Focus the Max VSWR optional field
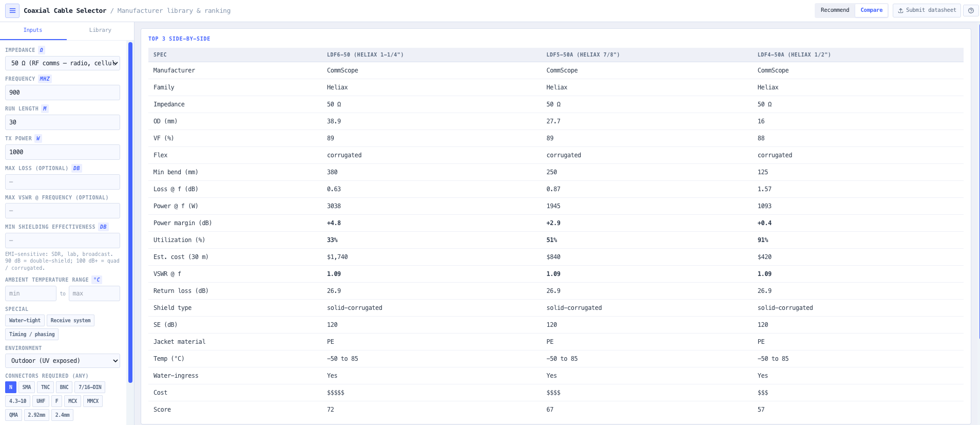Image resolution: width=980 pixels, height=425 pixels. pyautogui.click(x=63, y=211)
